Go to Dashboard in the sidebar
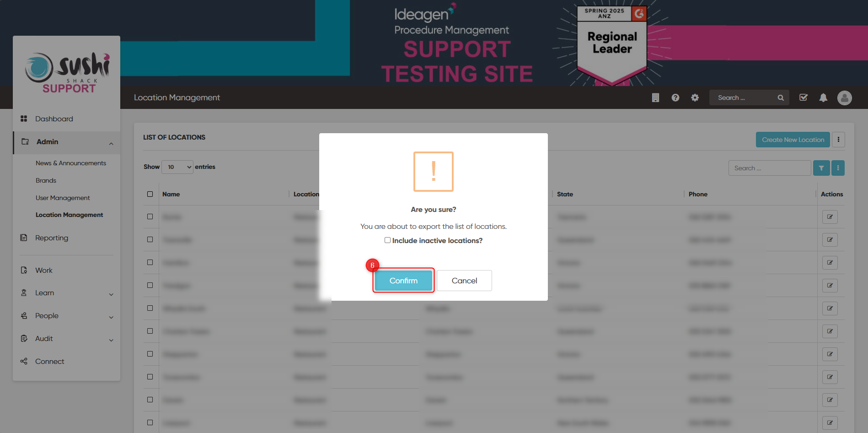Image resolution: width=868 pixels, height=433 pixels. (54, 119)
